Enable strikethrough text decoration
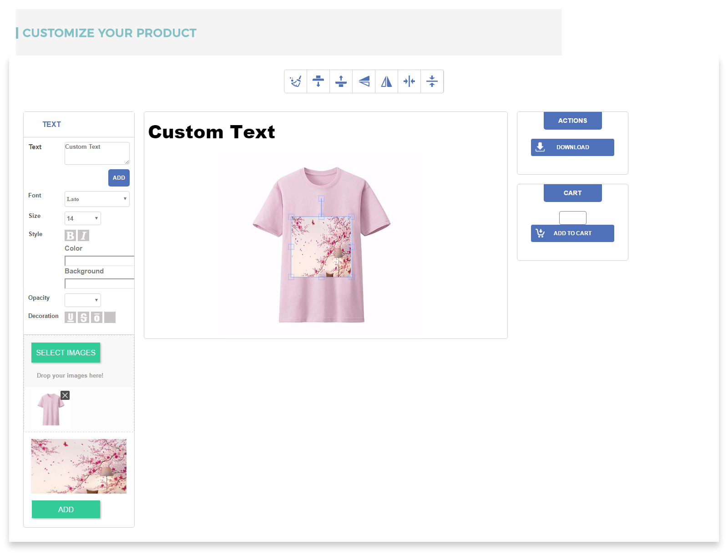 pyautogui.click(x=84, y=318)
